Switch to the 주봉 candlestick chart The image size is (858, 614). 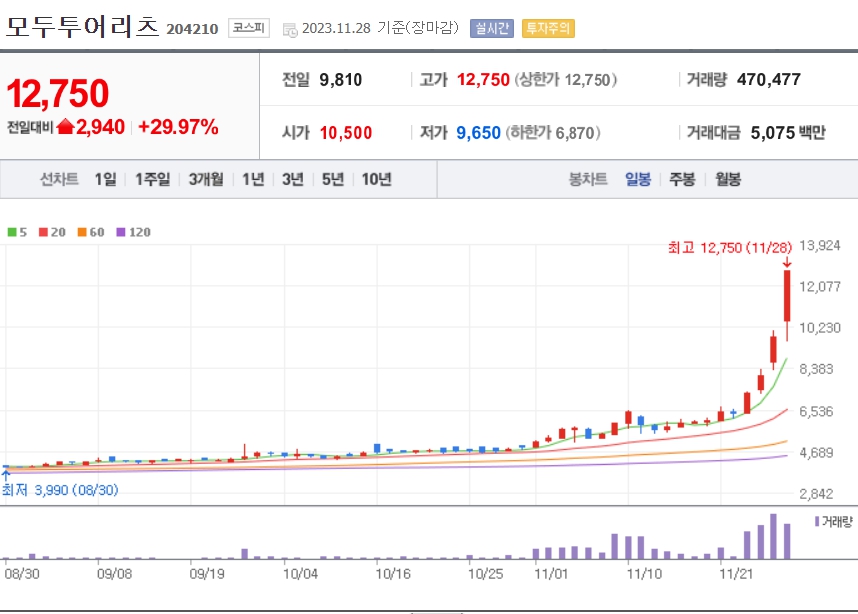[682, 179]
